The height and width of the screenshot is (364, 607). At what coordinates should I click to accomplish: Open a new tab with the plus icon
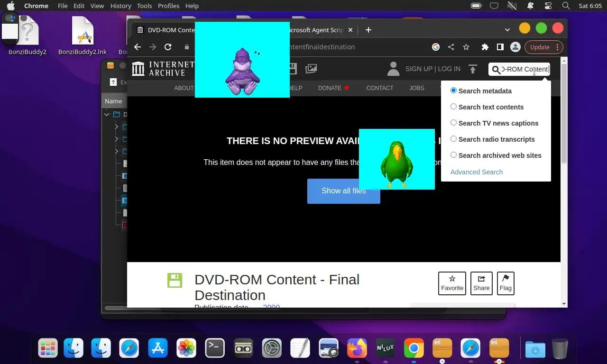pyautogui.click(x=368, y=30)
